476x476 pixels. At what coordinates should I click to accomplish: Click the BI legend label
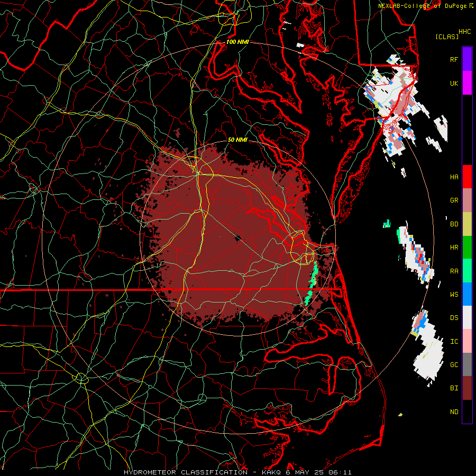click(x=454, y=388)
